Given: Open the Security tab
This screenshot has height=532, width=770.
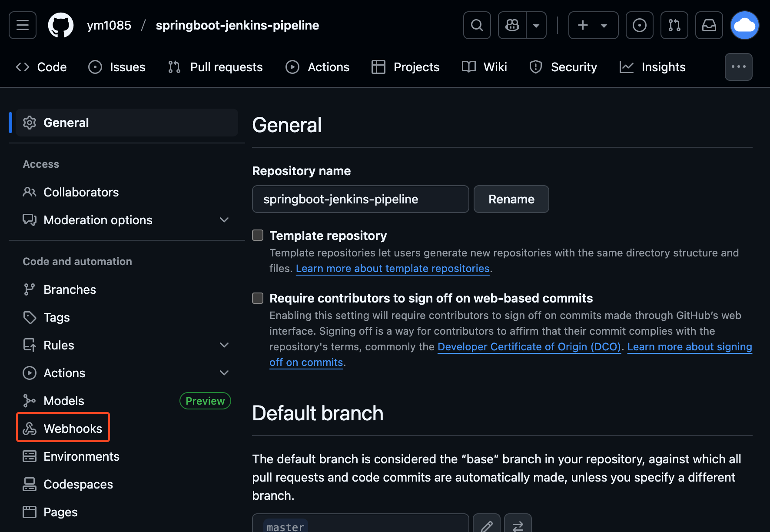Looking at the screenshot, I should [563, 67].
